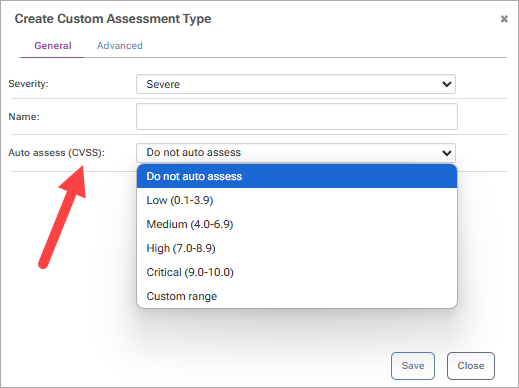The width and height of the screenshot is (519, 388).
Task: Click the Severity label
Action: (x=28, y=84)
